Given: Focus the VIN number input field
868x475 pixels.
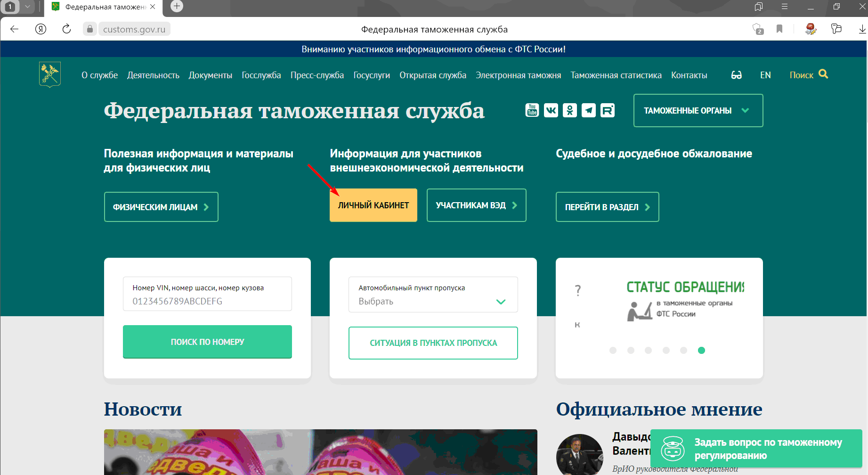Looking at the screenshot, I should 207,294.
